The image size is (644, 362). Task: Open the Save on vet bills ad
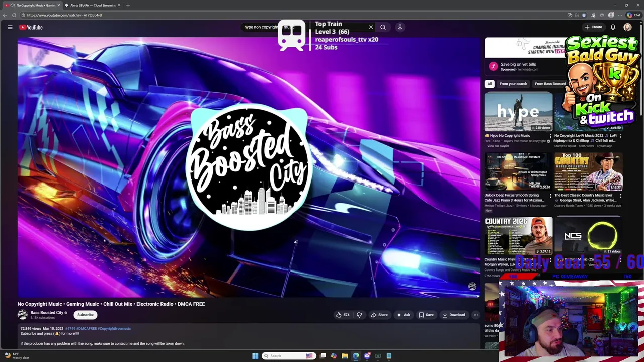tap(518, 64)
